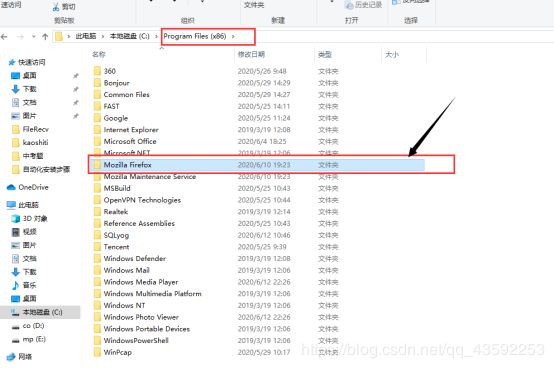Viewport: 554px width, 368px height.
Task: Sort by 修改日期 column header
Action: [251, 54]
